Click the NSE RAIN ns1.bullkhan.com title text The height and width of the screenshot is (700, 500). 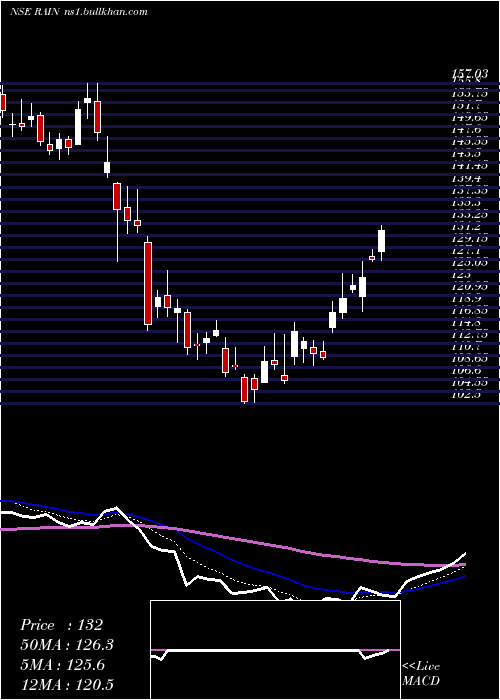(x=79, y=12)
